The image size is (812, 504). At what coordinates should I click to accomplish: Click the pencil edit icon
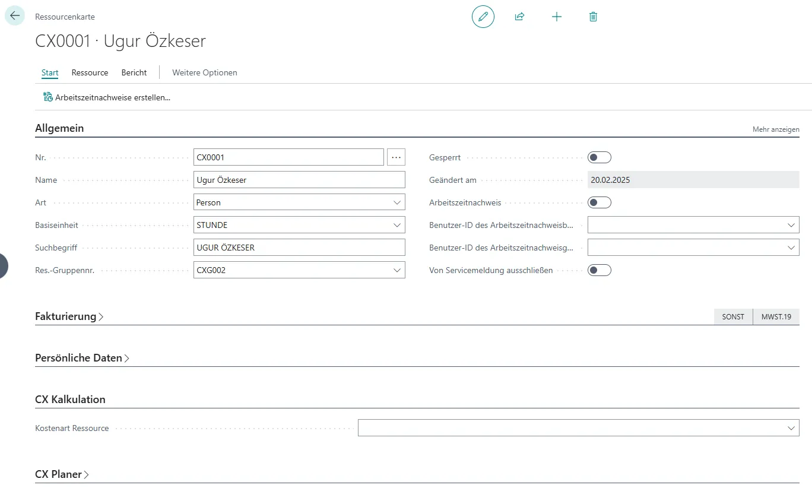tap(483, 17)
